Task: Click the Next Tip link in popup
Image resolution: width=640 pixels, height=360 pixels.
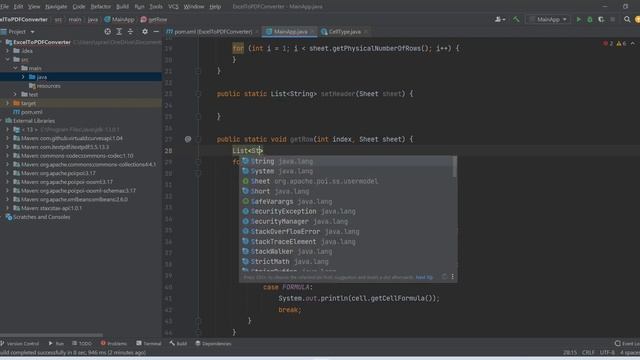Action: click(424, 277)
